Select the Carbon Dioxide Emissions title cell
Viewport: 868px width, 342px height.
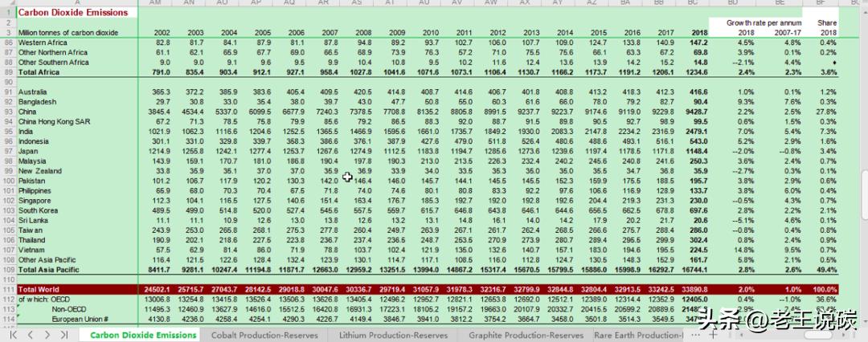tap(77, 12)
